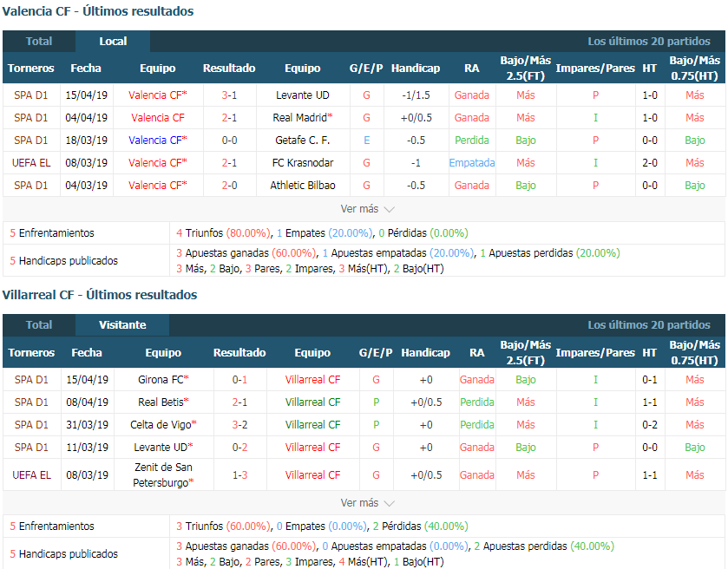Expand Ver más under Villarreal CF results
The image size is (728, 569).
point(367,502)
